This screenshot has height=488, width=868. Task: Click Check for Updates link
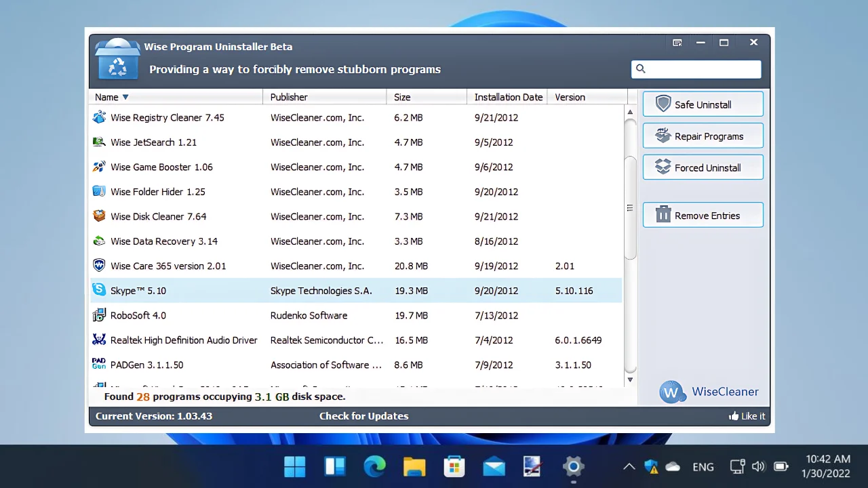coord(363,416)
